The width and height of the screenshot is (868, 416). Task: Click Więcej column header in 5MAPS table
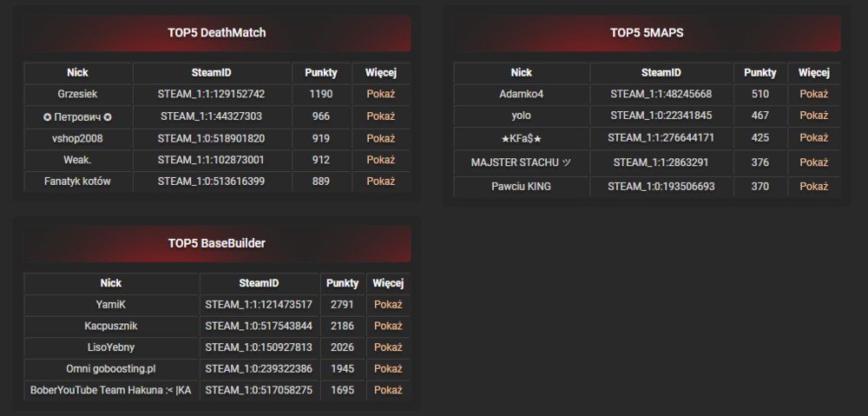point(814,73)
